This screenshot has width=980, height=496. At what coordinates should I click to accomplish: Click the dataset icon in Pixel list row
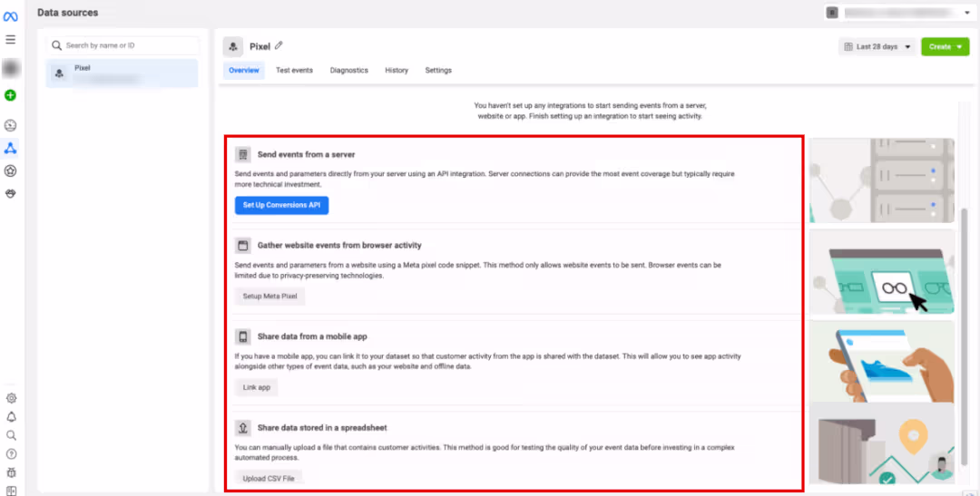pos(59,73)
